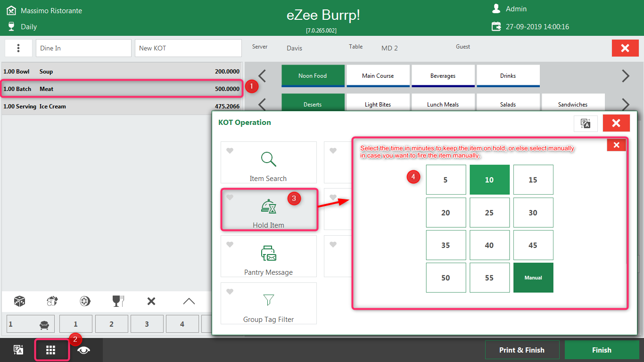
Task: Hold item for 50 minutes
Action: pyautogui.click(x=446, y=278)
